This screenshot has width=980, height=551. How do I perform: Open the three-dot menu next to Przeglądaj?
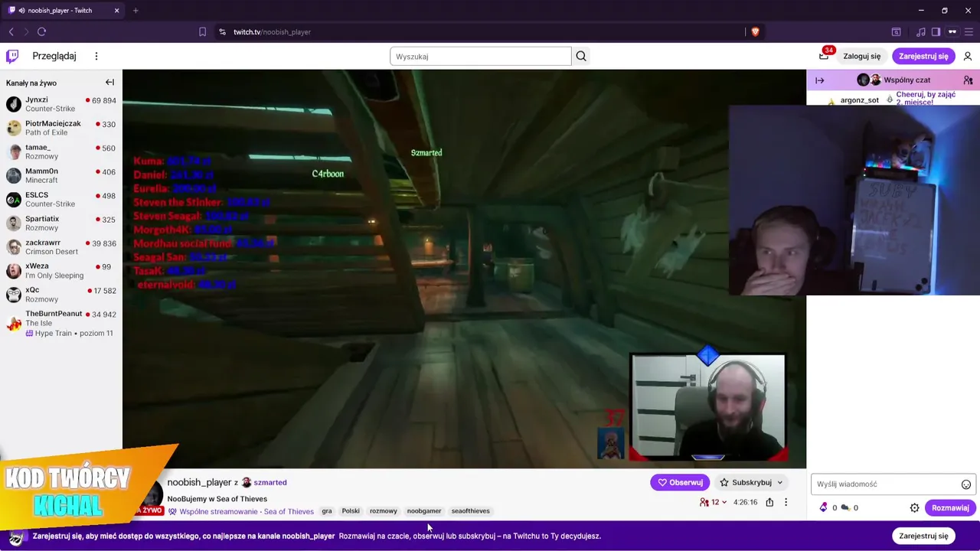(96, 56)
